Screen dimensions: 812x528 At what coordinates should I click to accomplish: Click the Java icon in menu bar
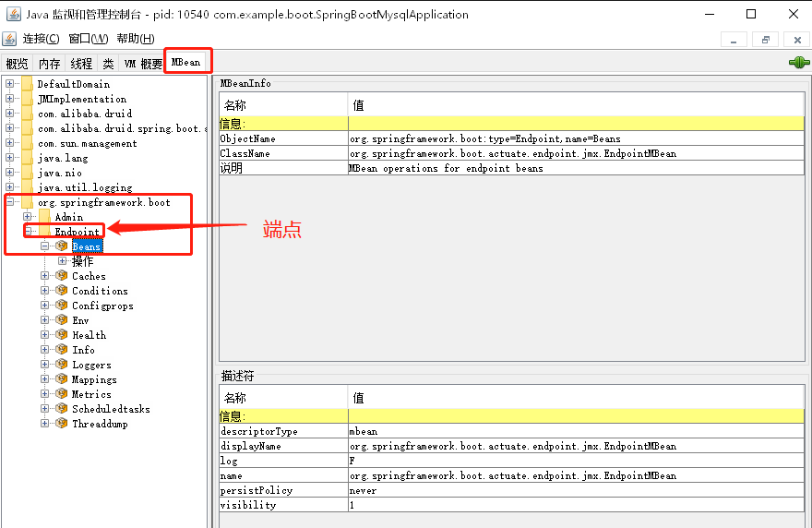(9, 39)
